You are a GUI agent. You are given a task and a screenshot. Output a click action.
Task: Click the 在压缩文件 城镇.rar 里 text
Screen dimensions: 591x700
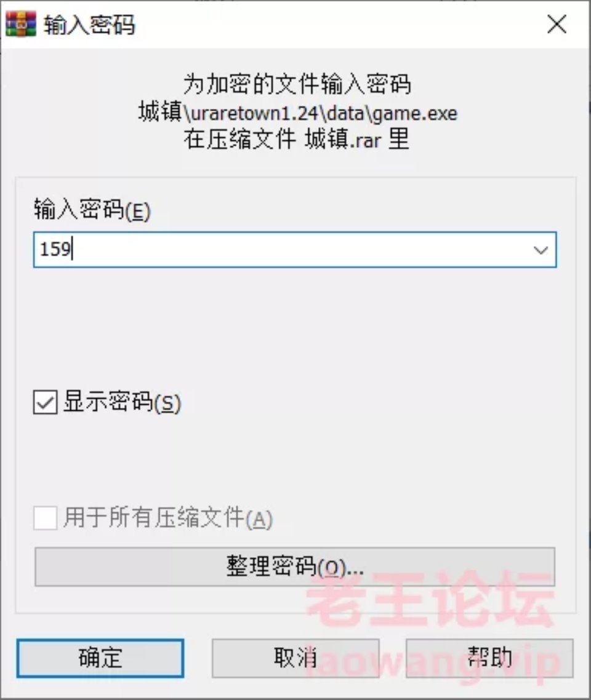(x=295, y=139)
